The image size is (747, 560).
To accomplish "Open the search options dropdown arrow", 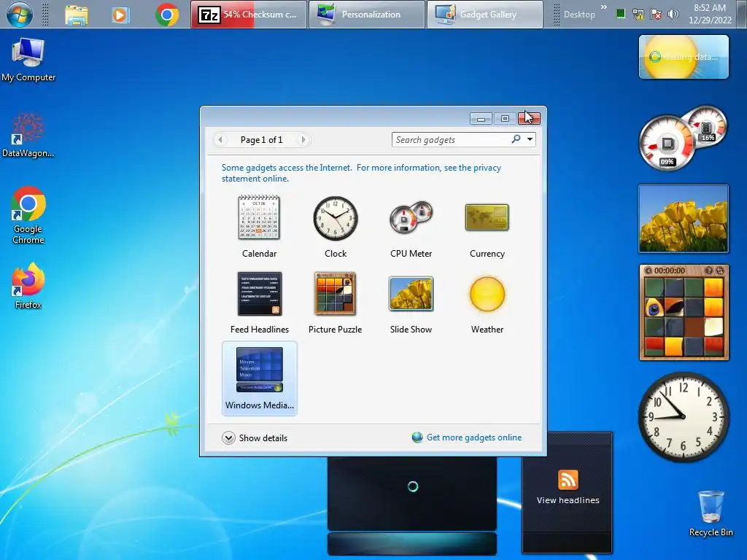I will pyautogui.click(x=530, y=139).
